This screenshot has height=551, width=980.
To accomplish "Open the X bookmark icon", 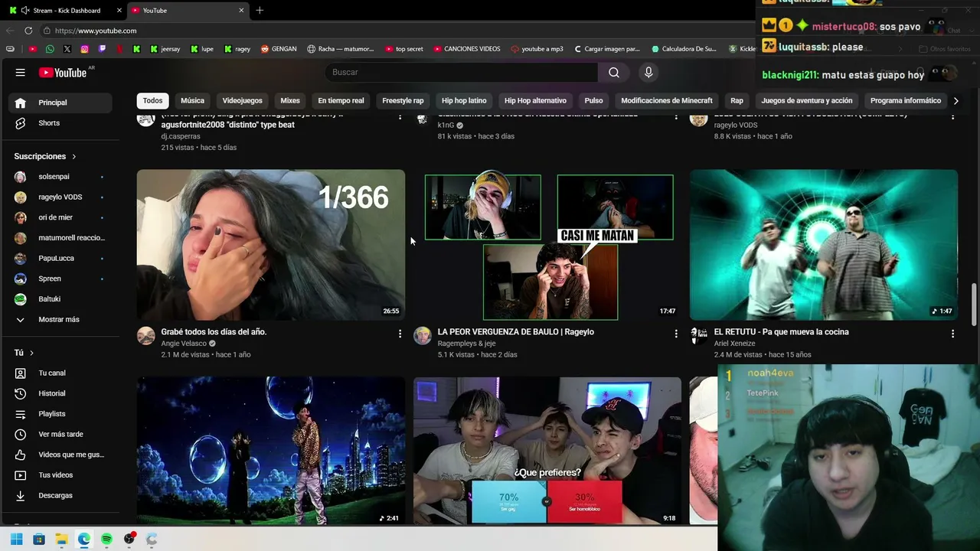I will tap(67, 49).
